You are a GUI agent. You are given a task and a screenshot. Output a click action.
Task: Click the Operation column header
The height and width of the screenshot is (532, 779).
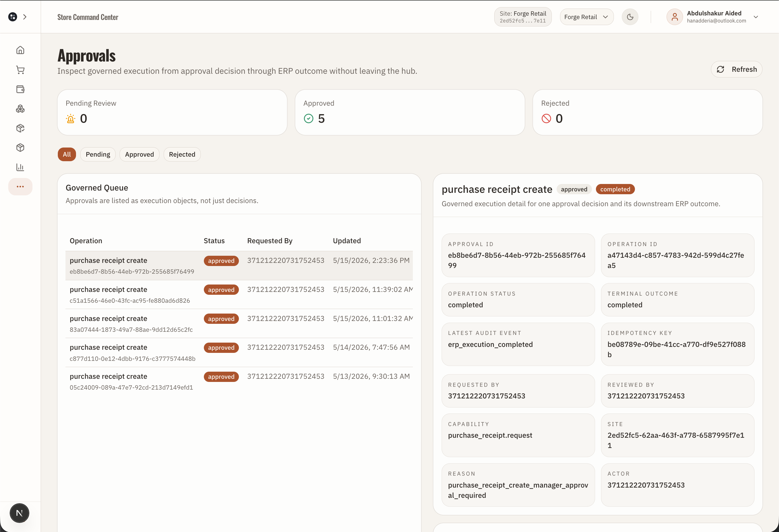[x=86, y=241]
